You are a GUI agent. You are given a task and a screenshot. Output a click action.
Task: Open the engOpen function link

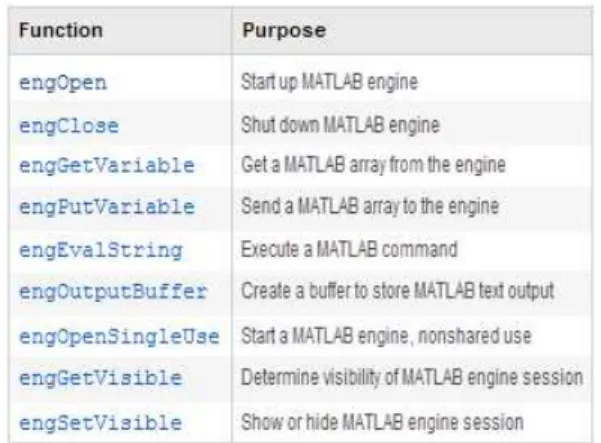point(63,83)
